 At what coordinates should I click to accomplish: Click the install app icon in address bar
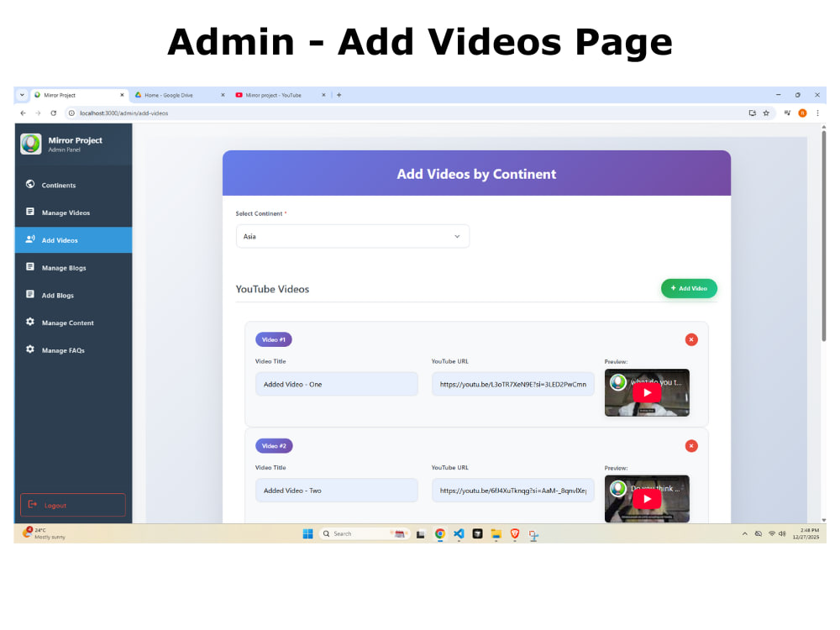tap(752, 113)
